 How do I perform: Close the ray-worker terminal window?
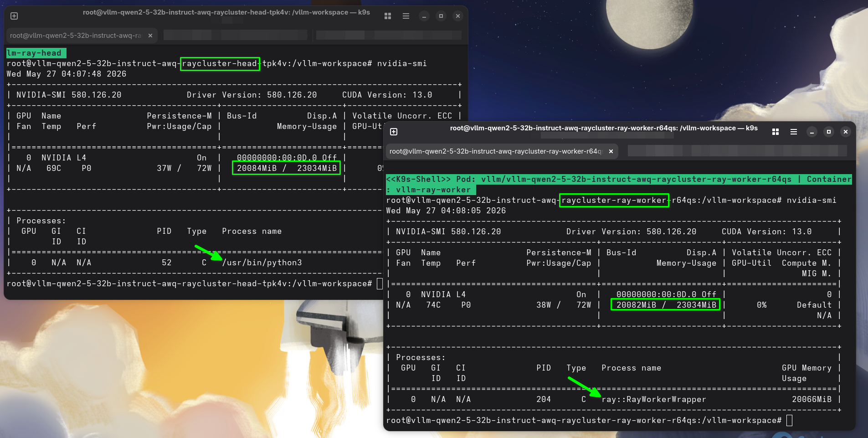click(x=846, y=132)
